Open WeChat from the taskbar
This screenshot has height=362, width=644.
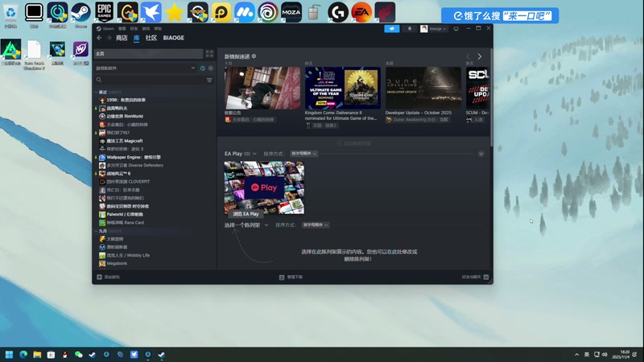tap(79, 355)
